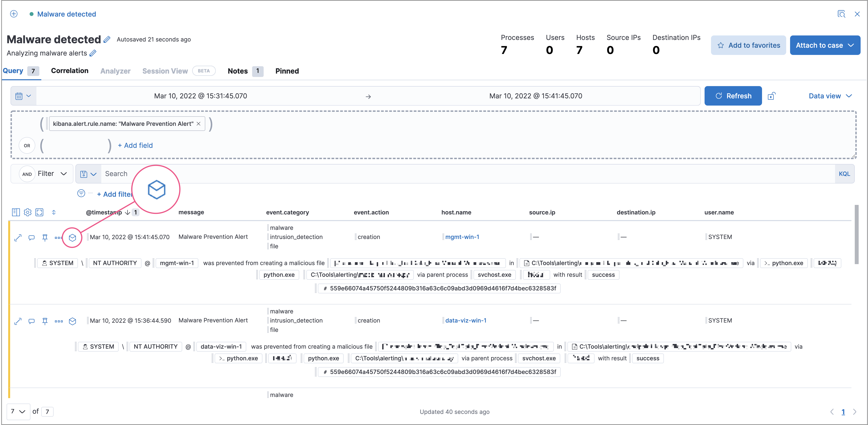Expand details of the first alert row
Viewport: 868px width, 425px height.
pyautogui.click(x=18, y=237)
